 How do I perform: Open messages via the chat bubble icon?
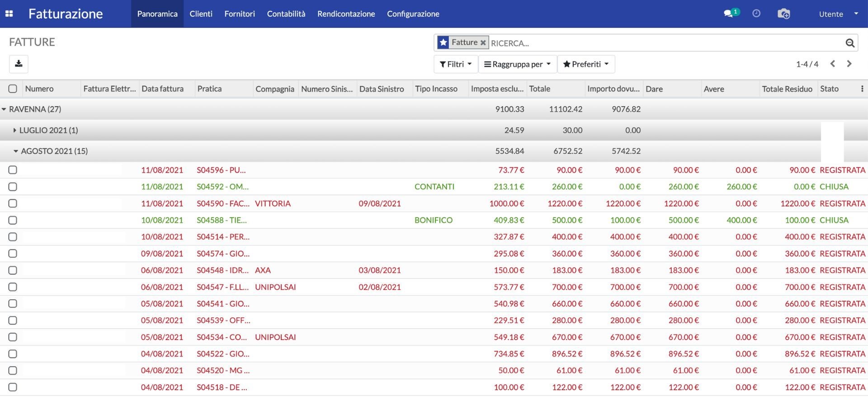coord(729,14)
